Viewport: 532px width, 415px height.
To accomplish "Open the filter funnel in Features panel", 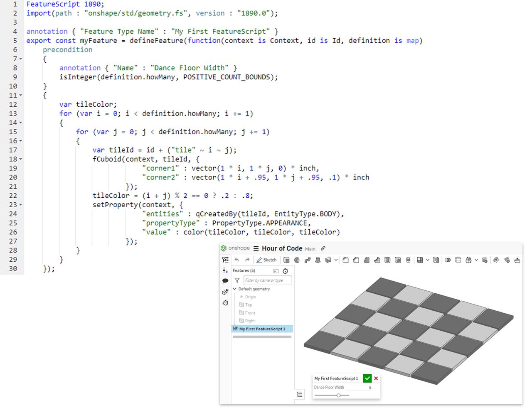I will 237,280.
